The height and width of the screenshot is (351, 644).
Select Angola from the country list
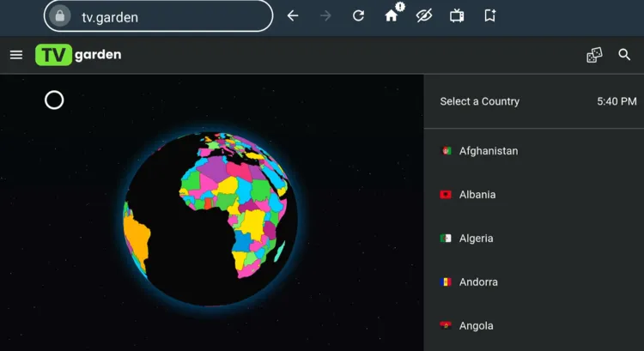click(x=534, y=326)
